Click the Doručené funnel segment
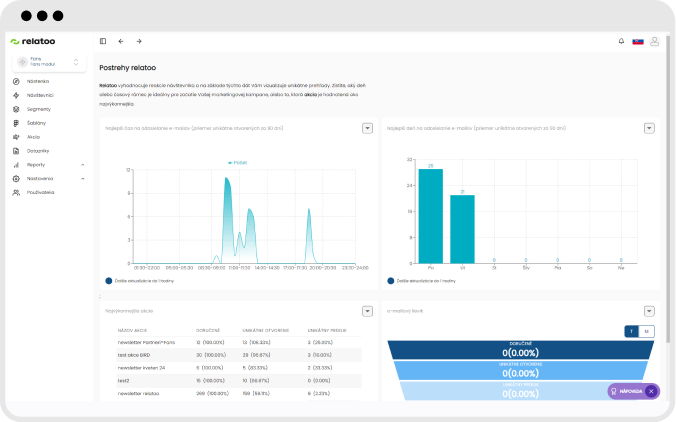Screen dimensions: 676x422 click(520, 350)
